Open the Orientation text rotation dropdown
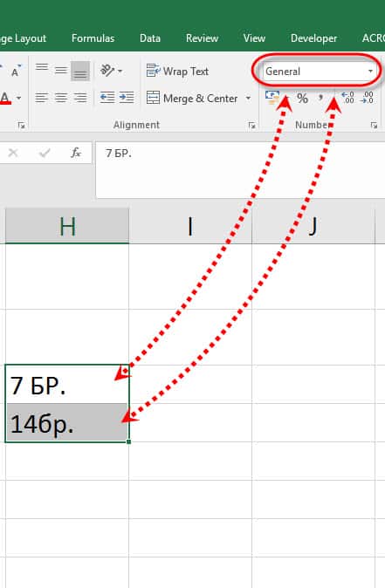 [111, 71]
